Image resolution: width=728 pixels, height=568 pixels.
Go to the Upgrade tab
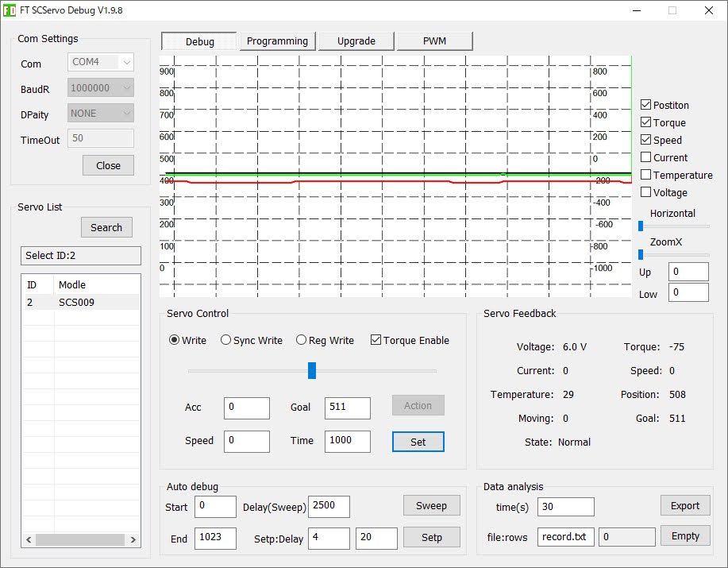[x=356, y=41]
